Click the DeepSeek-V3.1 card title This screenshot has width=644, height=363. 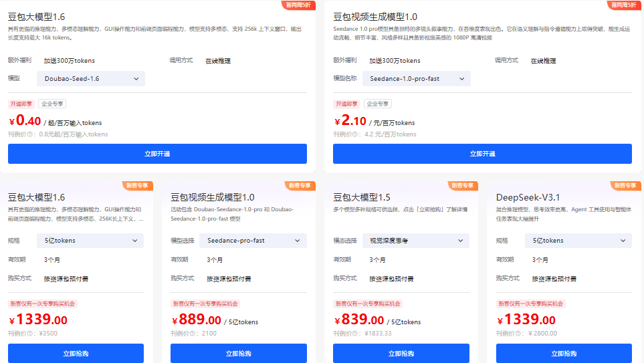click(528, 197)
